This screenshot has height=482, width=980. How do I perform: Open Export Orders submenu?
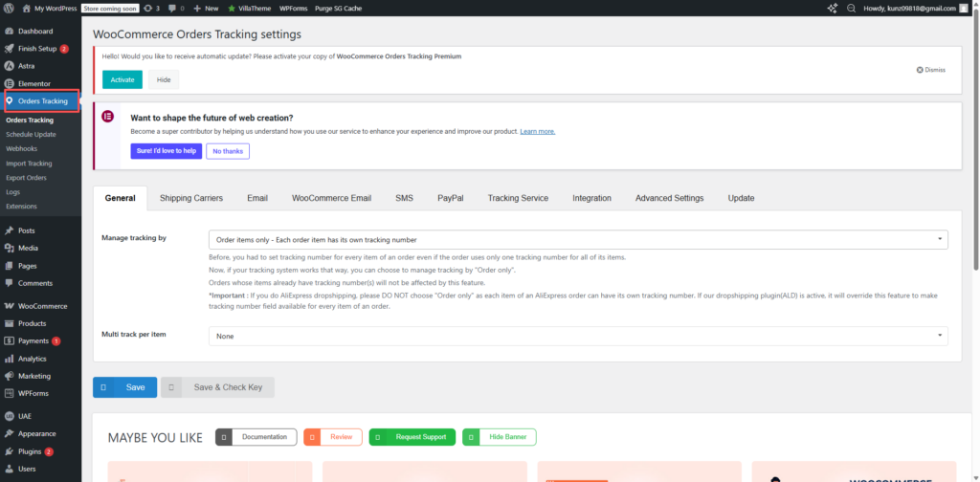(x=26, y=177)
